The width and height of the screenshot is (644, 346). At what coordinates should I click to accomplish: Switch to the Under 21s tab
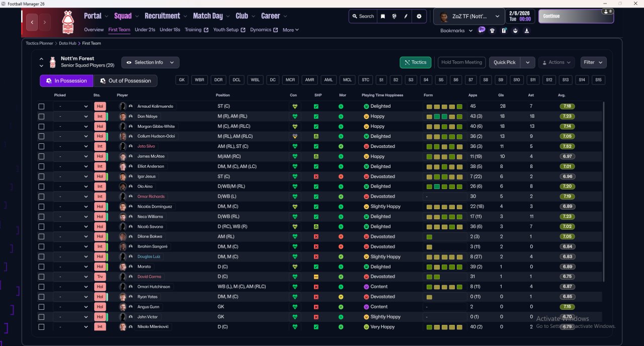[x=145, y=30]
